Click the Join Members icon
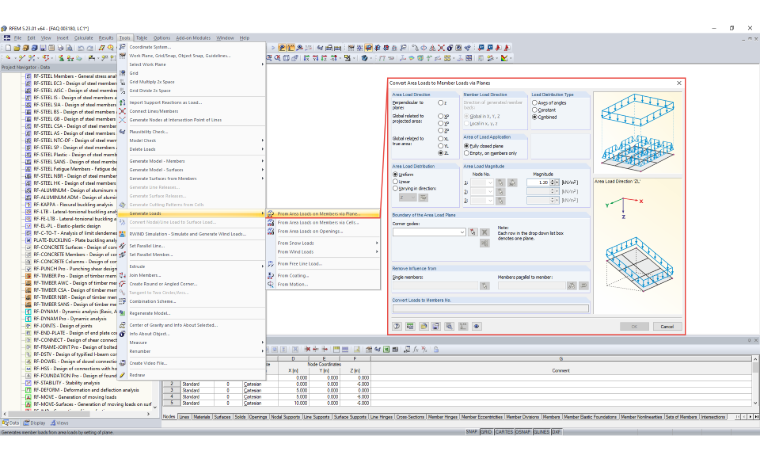760x459 pixels. pos(123,275)
